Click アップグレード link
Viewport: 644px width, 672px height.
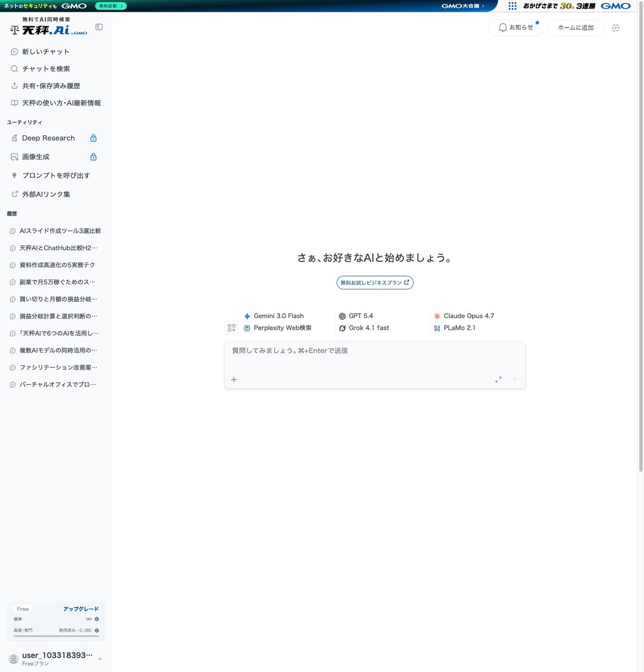click(x=81, y=609)
